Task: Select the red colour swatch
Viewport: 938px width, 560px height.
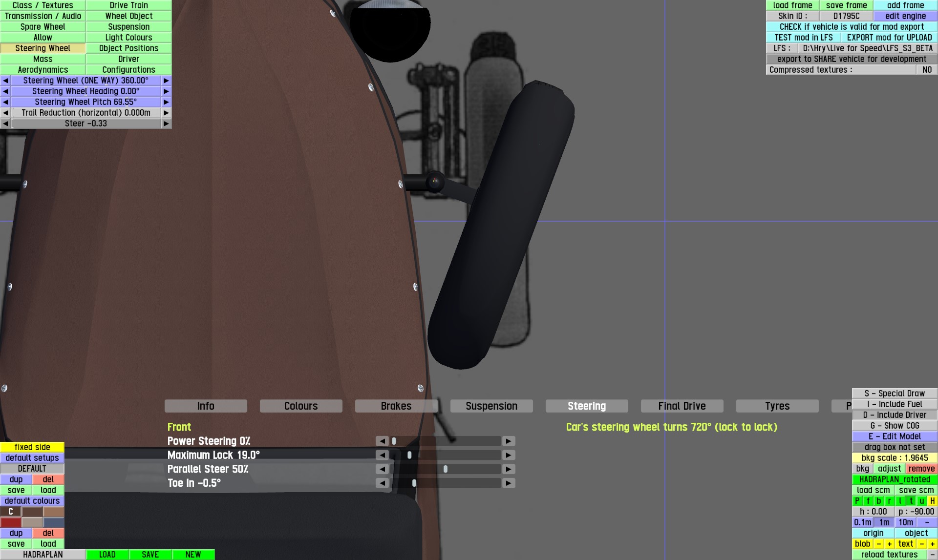Action: coord(11,522)
